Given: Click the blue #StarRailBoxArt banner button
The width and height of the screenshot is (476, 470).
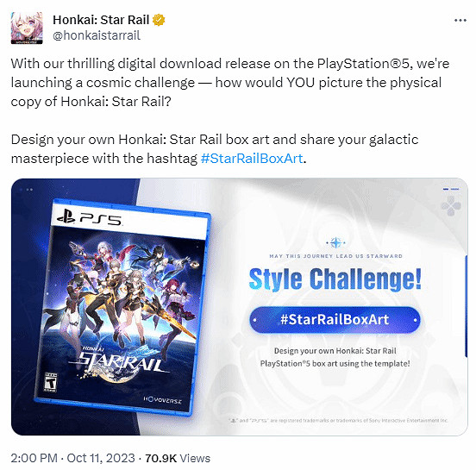Looking at the screenshot, I should tap(335, 320).
